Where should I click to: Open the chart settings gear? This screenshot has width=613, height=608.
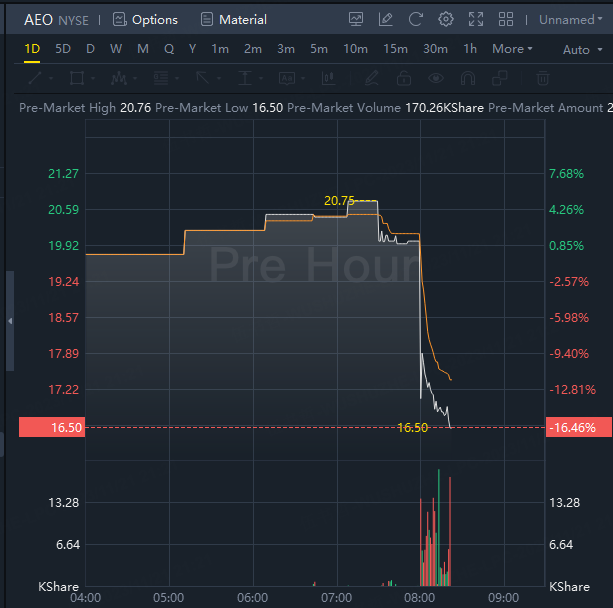pyautogui.click(x=446, y=19)
